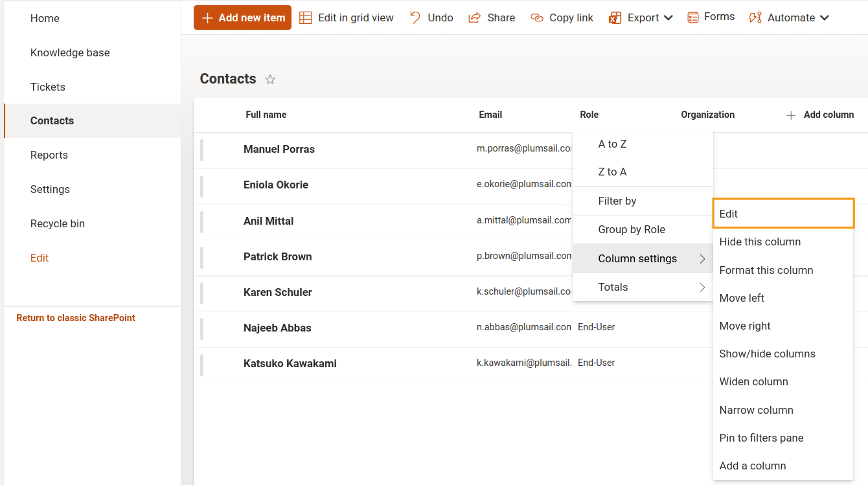Click the plus icon on Add new item
Screen dimensions: 868x485
click(207, 18)
